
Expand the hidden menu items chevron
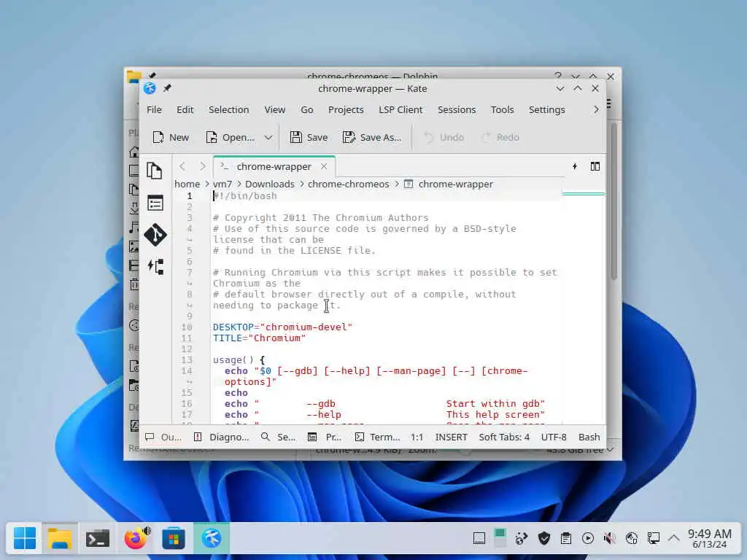[x=596, y=110]
